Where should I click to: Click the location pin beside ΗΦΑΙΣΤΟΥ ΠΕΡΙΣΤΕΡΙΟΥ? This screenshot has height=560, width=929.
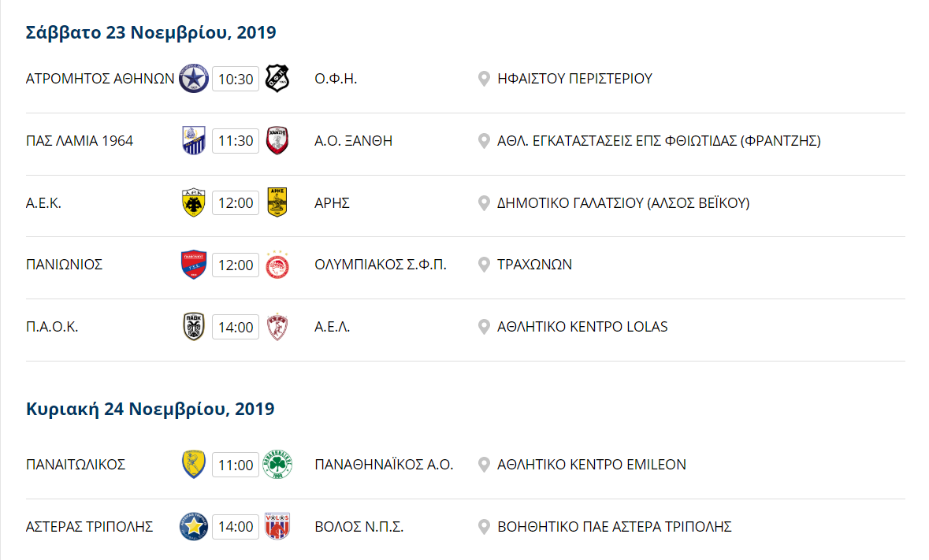pyautogui.click(x=484, y=79)
